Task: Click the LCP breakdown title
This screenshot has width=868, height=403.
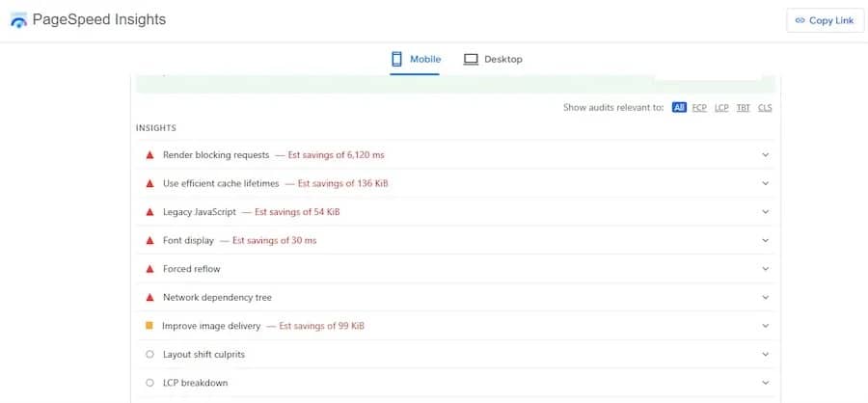Action: click(x=196, y=383)
